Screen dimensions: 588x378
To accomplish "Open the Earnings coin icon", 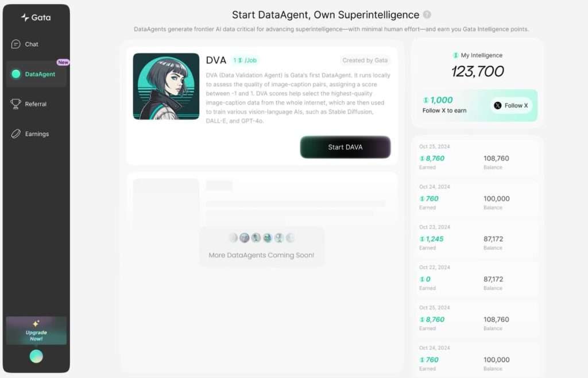I will tap(16, 134).
